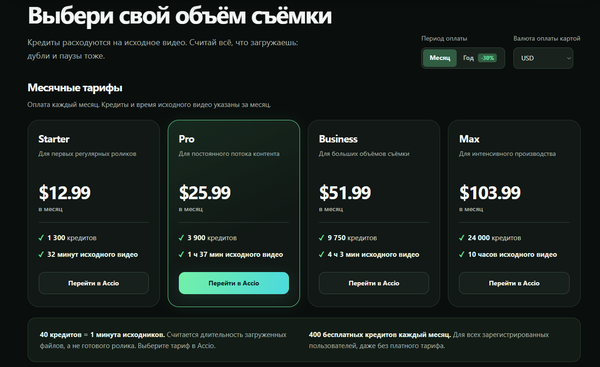Click the checkmark next to 1 300 кредитов
600x367 pixels.
coord(41,238)
